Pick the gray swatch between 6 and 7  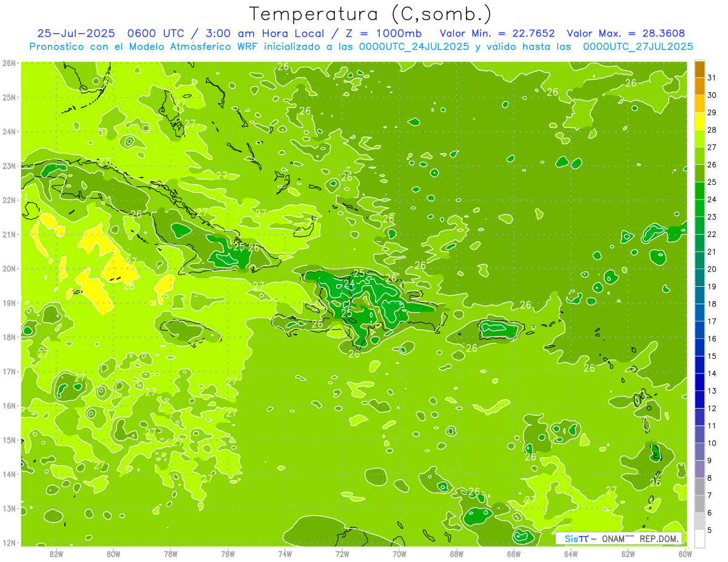click(699, 504)
